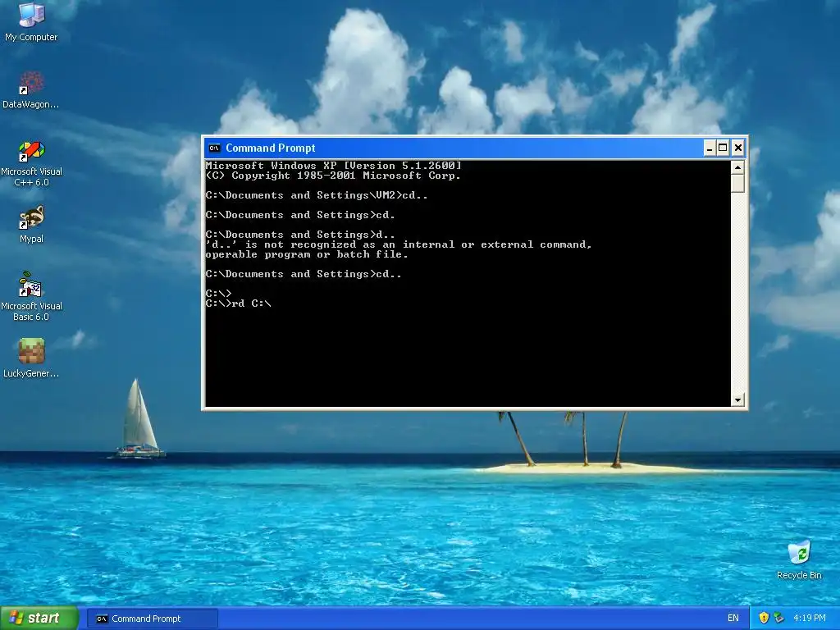Click the 'is not recognized' error line
This screenshot has width=840, height=630.
pos(399,244)
